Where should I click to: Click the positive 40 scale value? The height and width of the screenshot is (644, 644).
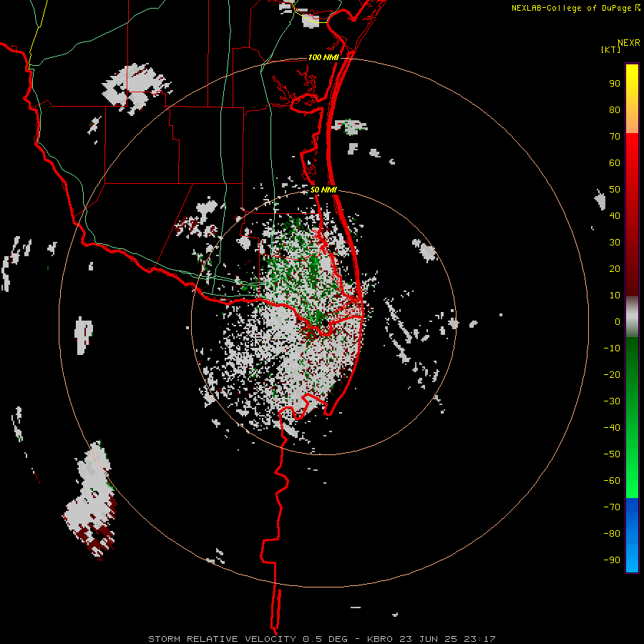pos(615,215)
